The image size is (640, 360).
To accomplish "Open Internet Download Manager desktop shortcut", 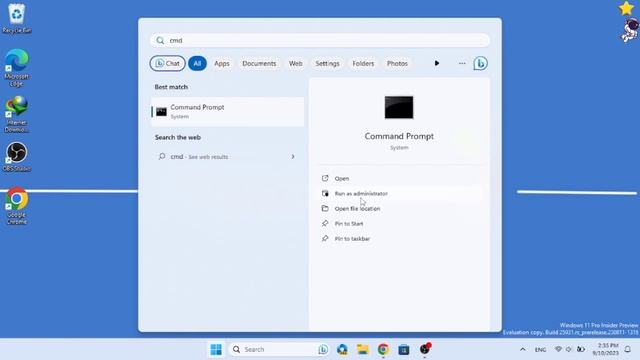I will tap(17, 114).
